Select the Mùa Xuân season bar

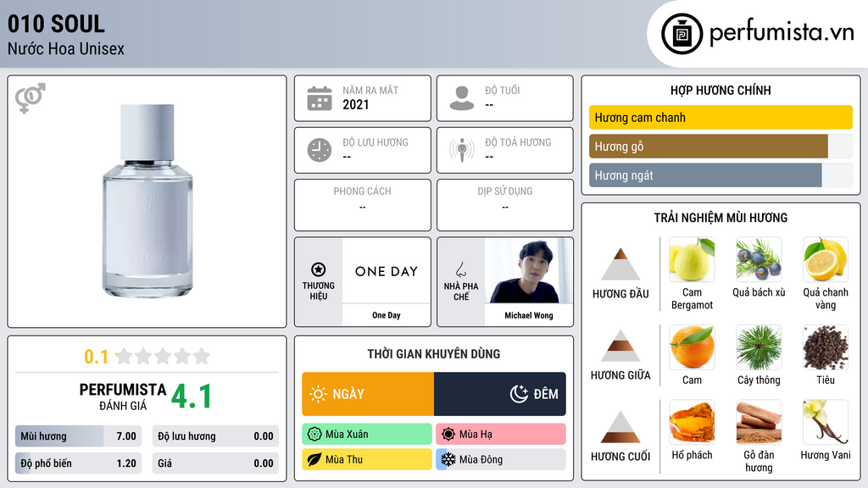point(367,435)
